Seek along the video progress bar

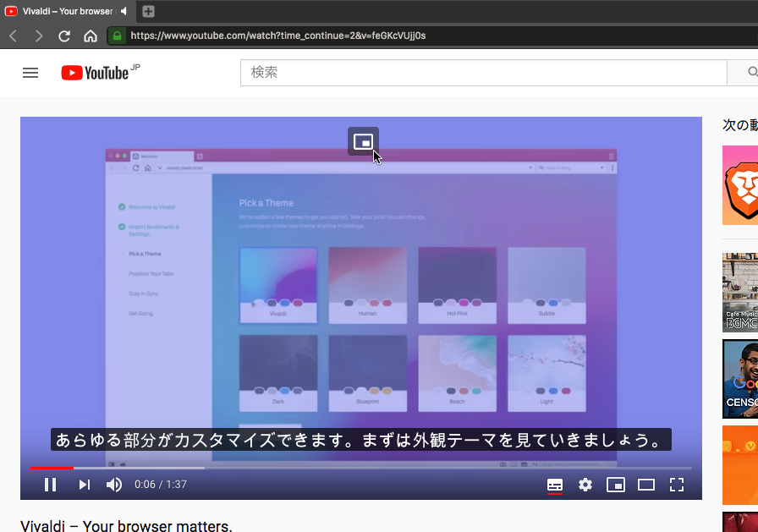point(360,468)
